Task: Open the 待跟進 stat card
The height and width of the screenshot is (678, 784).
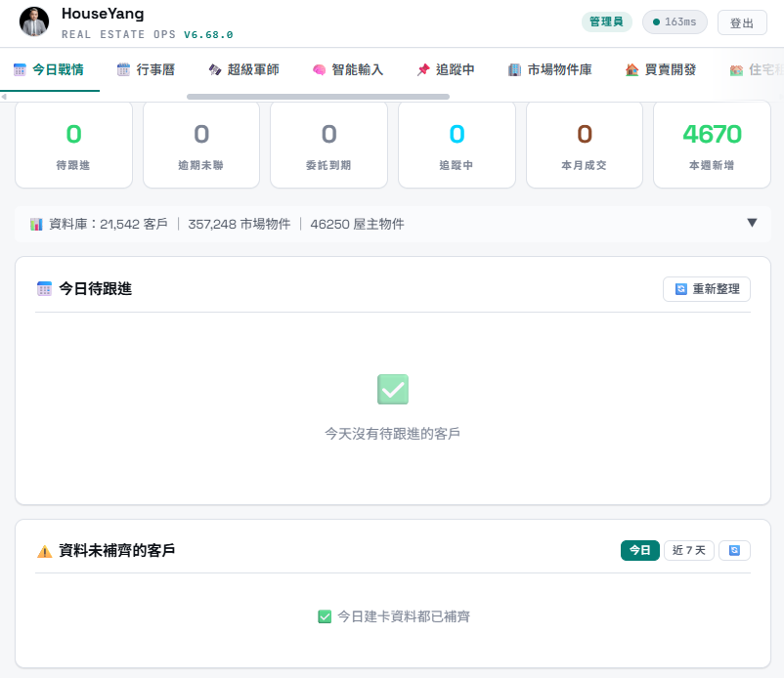Action: [x=73, y=145]
